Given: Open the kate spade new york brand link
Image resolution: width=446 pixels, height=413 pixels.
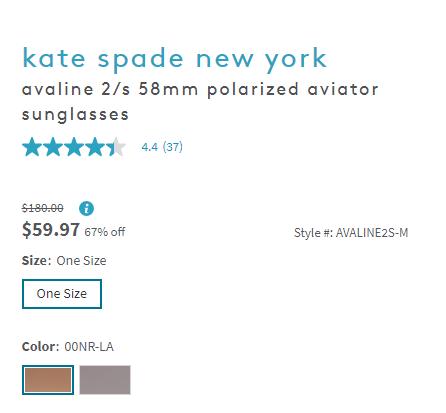Looking at the screenshot, I should click(x=174, y=59).
